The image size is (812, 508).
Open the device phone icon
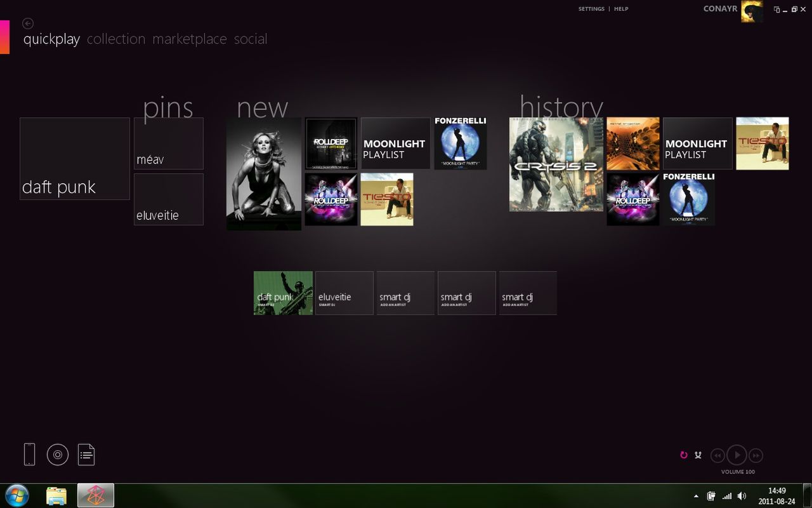click(29, 454)
